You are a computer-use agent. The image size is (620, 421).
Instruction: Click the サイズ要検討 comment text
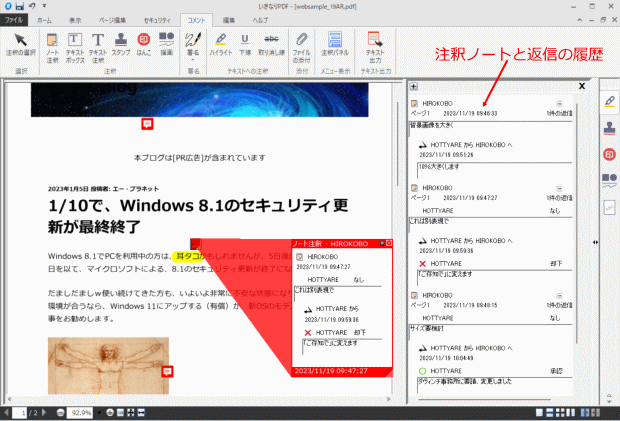tap(426, 328)
